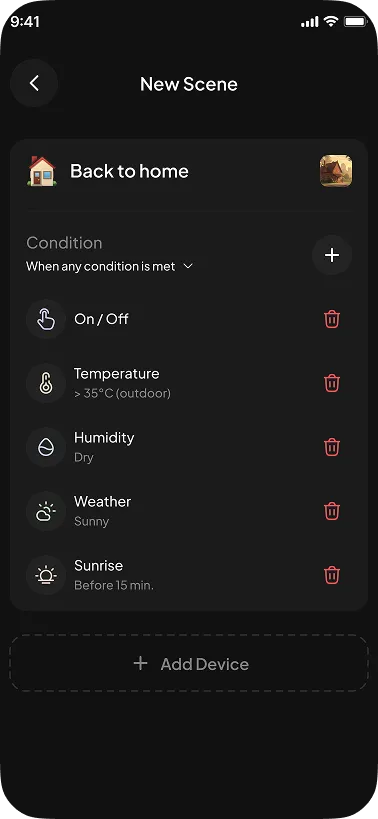Viewport: 378px width, 819px height.
Task: Open the scene cover image thumbnail
Action: 336,171
